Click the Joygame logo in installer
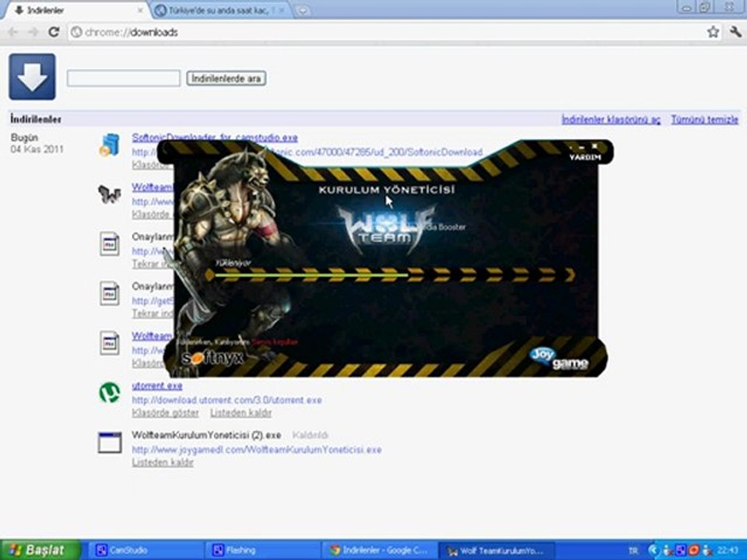747x560 pixels. (559, 359)
